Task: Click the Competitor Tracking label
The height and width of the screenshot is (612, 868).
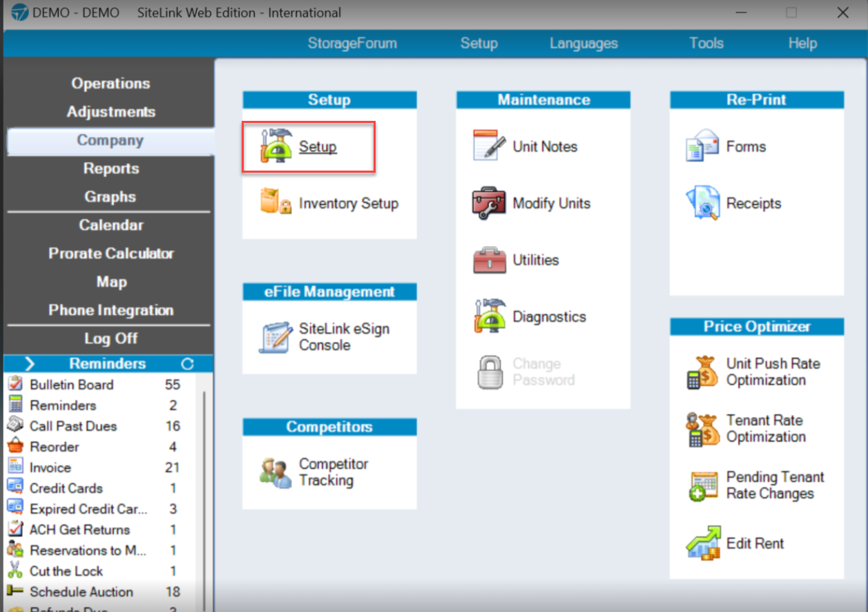Action: point(334,472)
